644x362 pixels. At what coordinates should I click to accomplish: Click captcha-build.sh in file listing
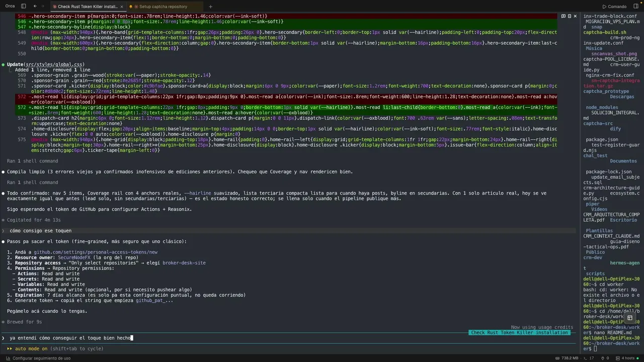click(x=605, y=32)
